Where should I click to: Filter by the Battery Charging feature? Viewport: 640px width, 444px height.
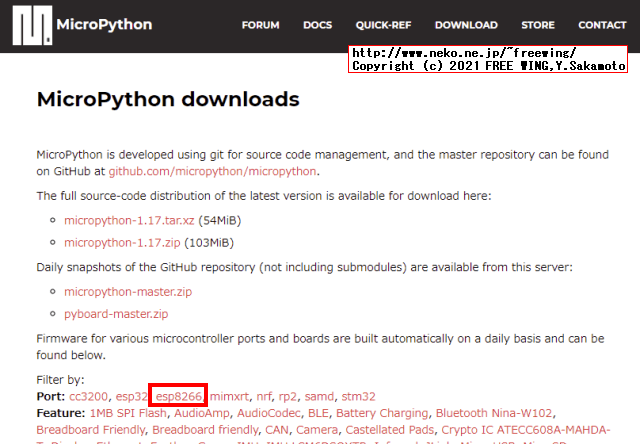click(380, 412)
